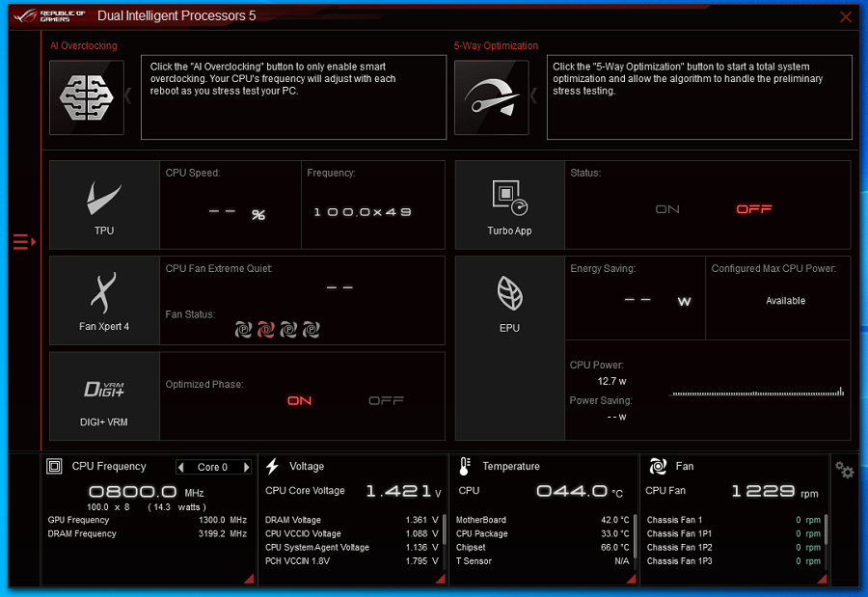Expand Fan panel corner triangle
Screen dimensions: 868x597
823,579
